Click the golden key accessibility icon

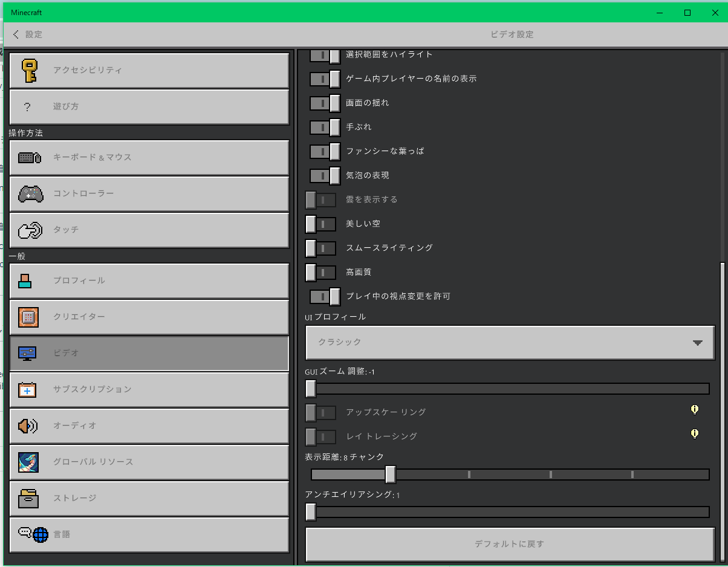28,70
